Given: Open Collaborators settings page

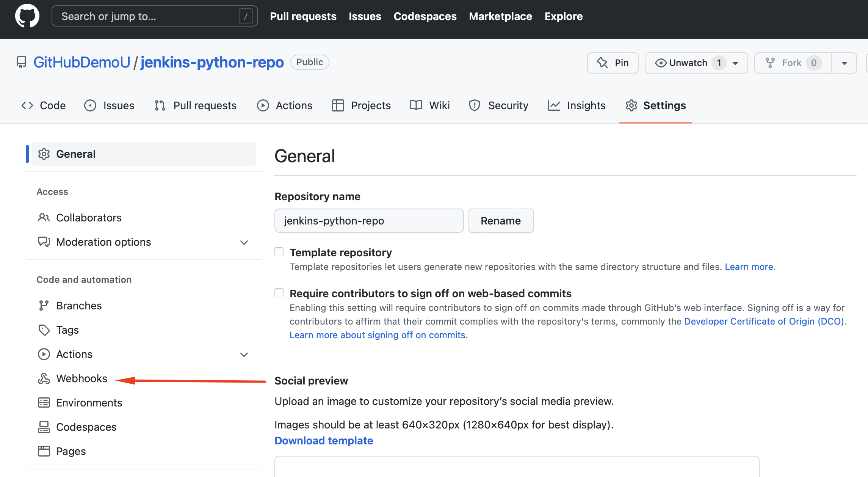Looking at the screenshot, I should coord(89,218).
